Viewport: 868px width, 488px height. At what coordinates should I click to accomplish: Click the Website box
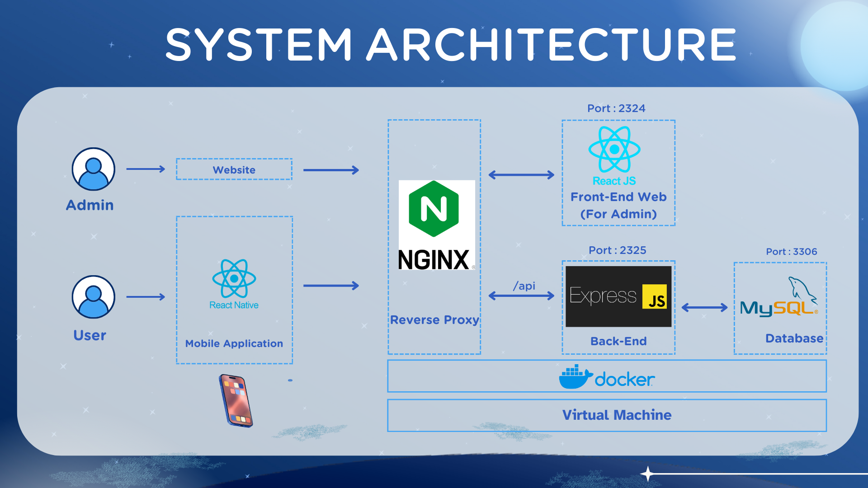[x=234, y=169]
